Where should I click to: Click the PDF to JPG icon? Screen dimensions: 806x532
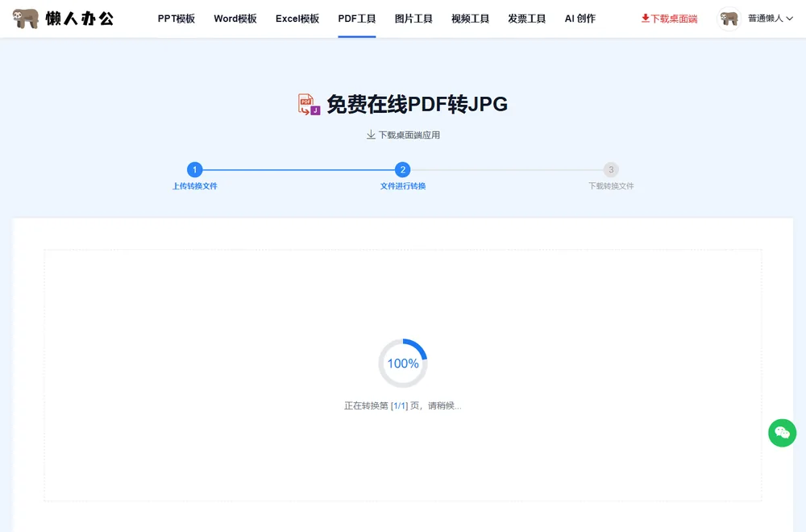309,104
